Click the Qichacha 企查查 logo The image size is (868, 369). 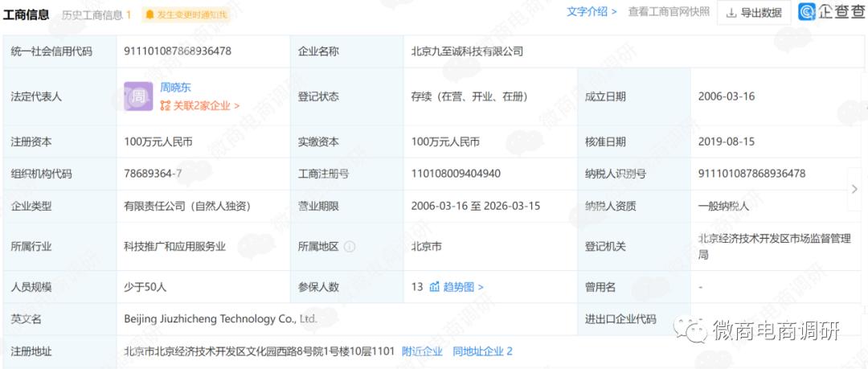click(831, 12)
